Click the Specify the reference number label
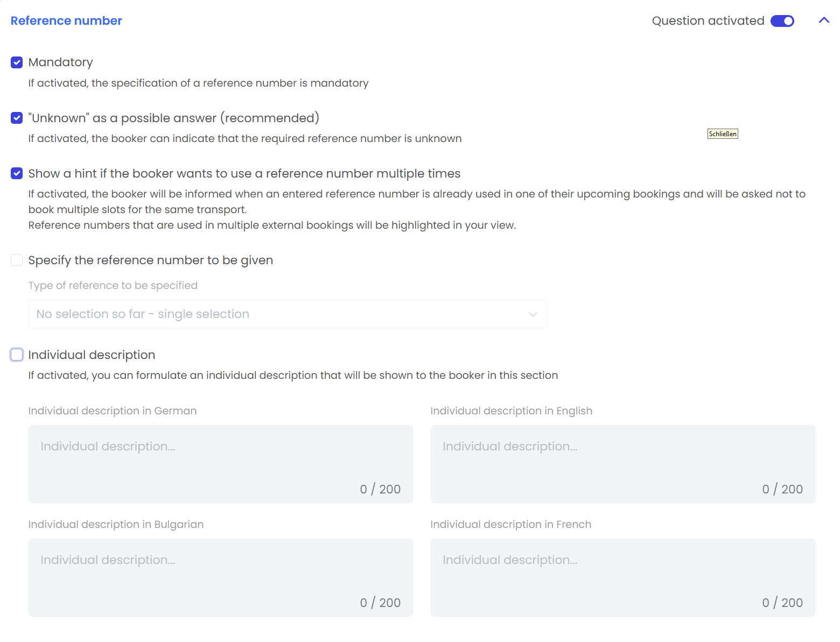This screenshot has height=642, width=840. coord(150,260)
